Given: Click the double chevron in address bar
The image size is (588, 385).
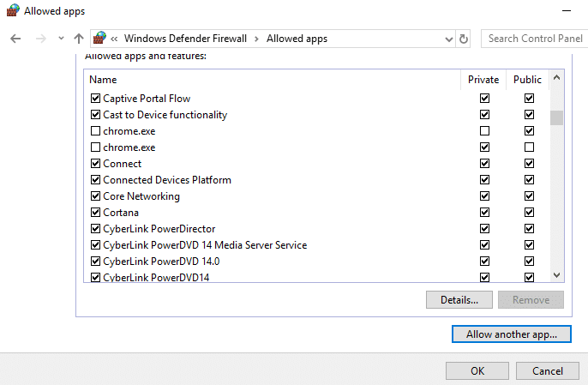Looking at the screenshot, I should pyautogui.click(x=114, y=39).
